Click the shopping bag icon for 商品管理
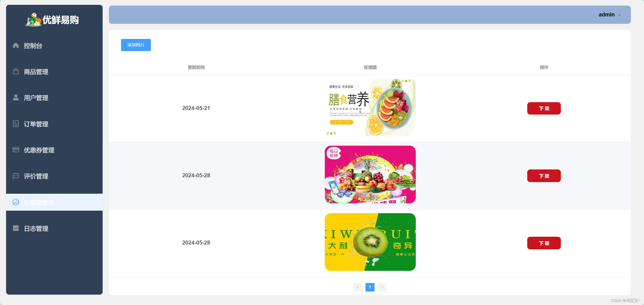 coord(16,72)
